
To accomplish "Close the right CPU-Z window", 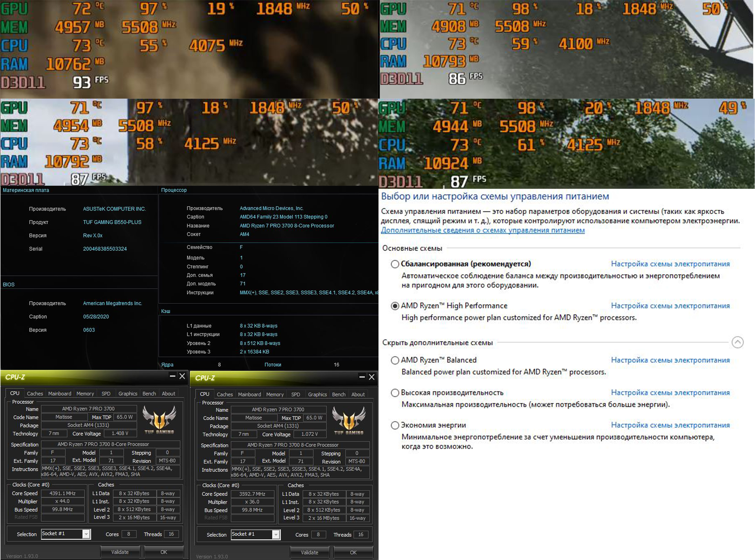I will [x=372, y=377].
